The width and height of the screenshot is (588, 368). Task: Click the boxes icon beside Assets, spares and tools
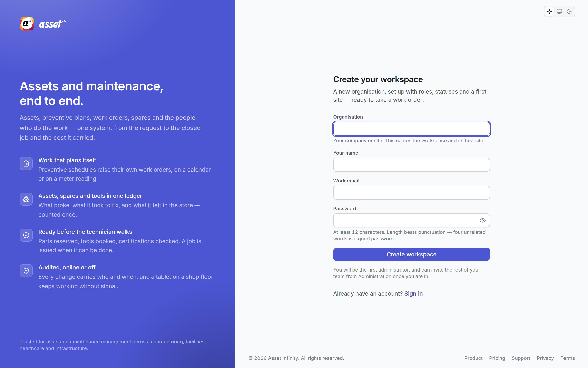(26, 199)
